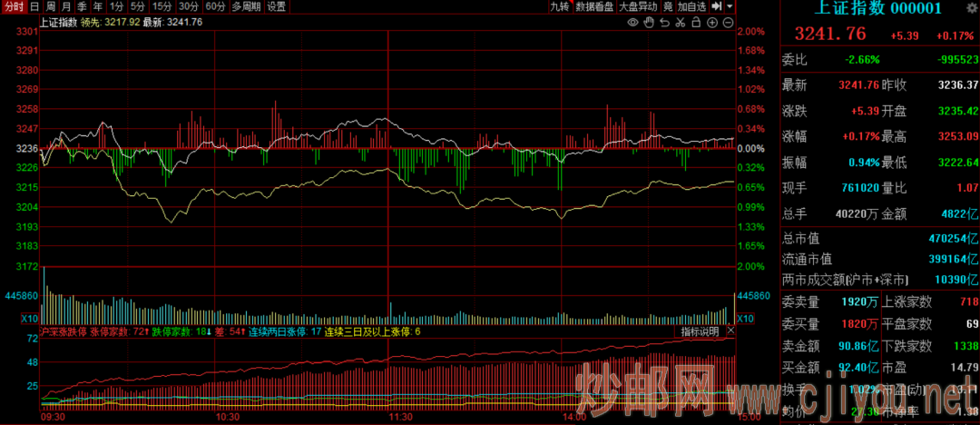Switch to the 日 daily chart tab

pyautogui.click(x=34, y=6)
